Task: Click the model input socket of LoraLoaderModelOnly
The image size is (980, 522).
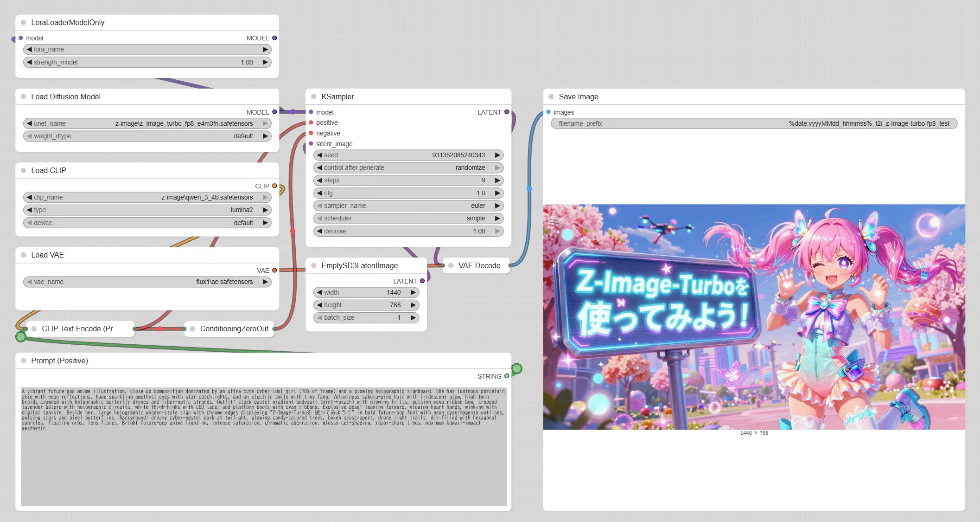Action: pos(21,38)
